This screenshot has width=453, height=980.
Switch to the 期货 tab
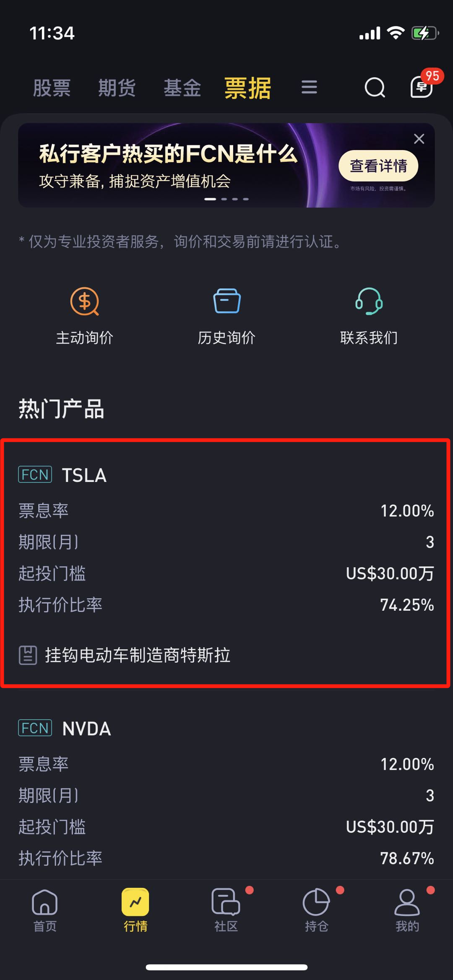117,88
